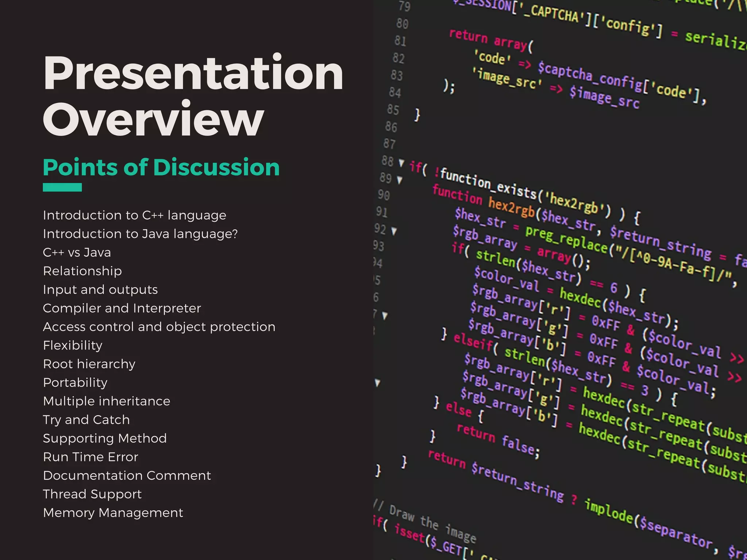Select Access control and object protection

159,327
